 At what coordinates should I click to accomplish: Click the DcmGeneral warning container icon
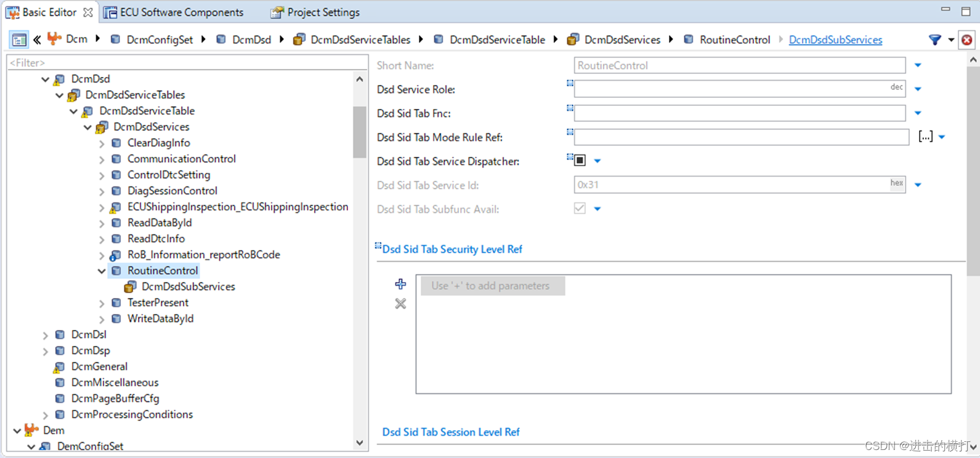pos(59,367)
